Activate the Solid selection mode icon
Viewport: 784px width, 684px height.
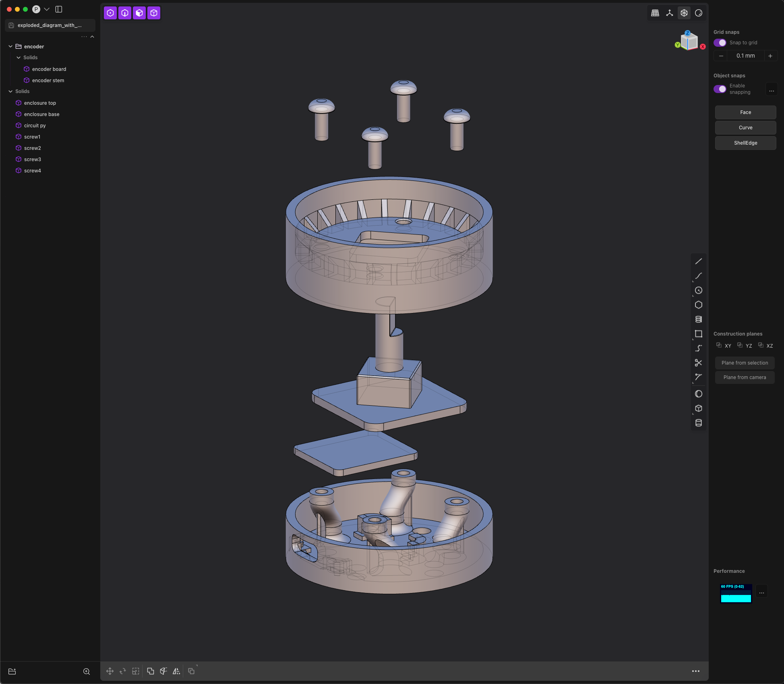[153, 12]
